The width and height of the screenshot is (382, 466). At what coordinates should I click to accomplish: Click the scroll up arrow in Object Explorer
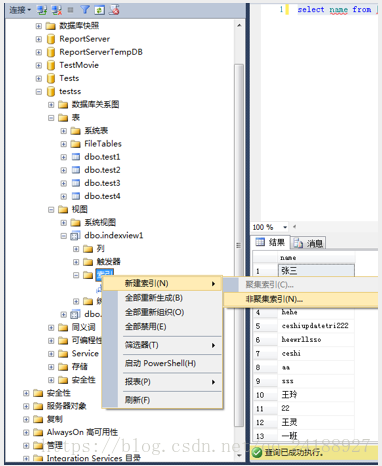pos(239,26)
